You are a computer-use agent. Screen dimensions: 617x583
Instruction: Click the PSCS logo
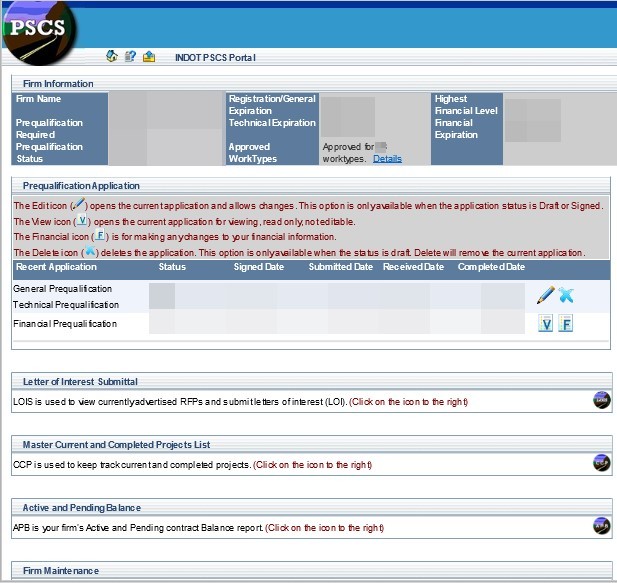(x=40, y=28)
